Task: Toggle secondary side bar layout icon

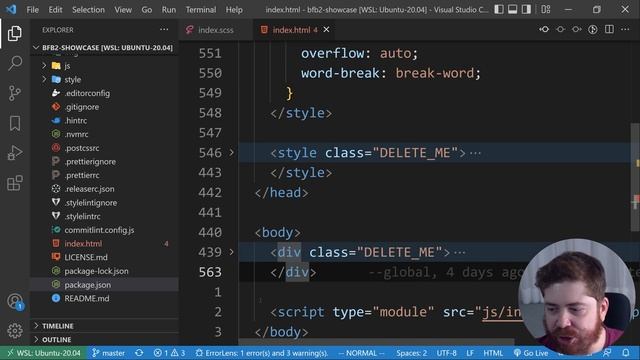Action: tap(527, 9)
